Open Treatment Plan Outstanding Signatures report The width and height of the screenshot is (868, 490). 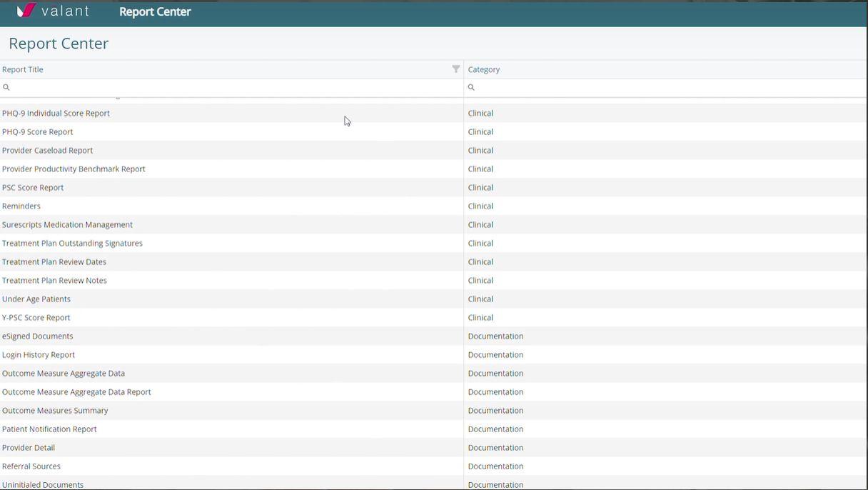72,243
